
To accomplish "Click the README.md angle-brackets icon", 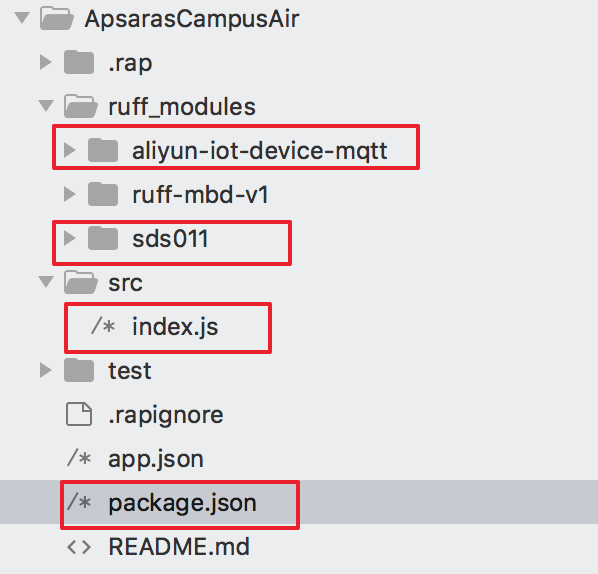I will coord(79,547).
